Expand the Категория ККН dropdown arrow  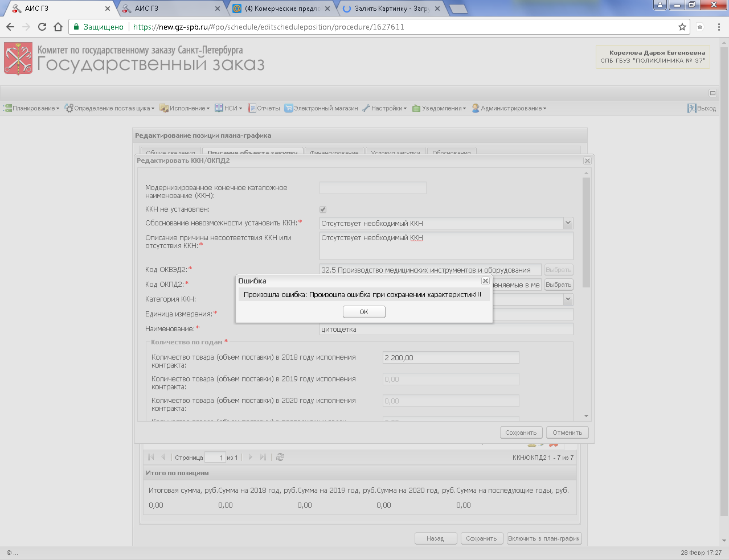pyautogui.click(x=568, y=299)
